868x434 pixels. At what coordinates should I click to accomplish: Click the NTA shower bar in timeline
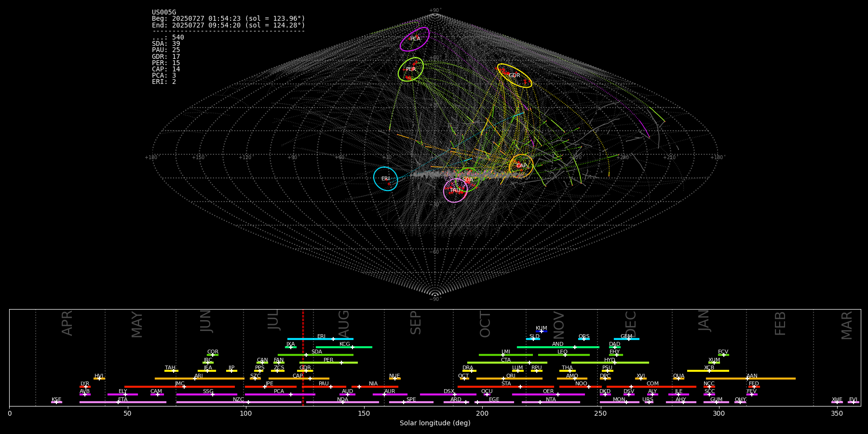551,402
